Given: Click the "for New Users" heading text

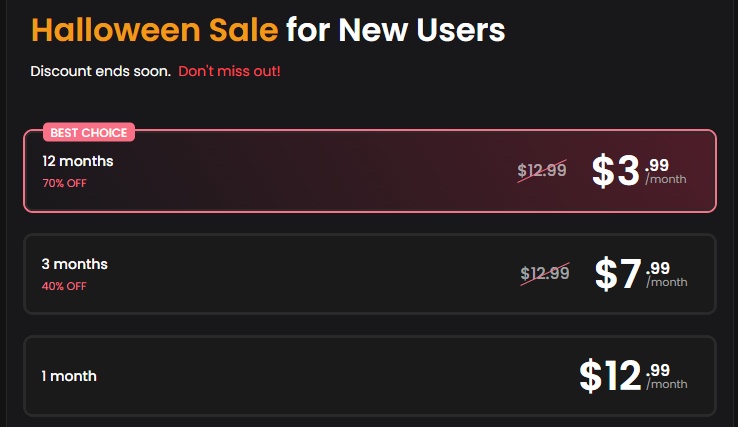Looking at the screenshot, I should [x=396, y=30].
